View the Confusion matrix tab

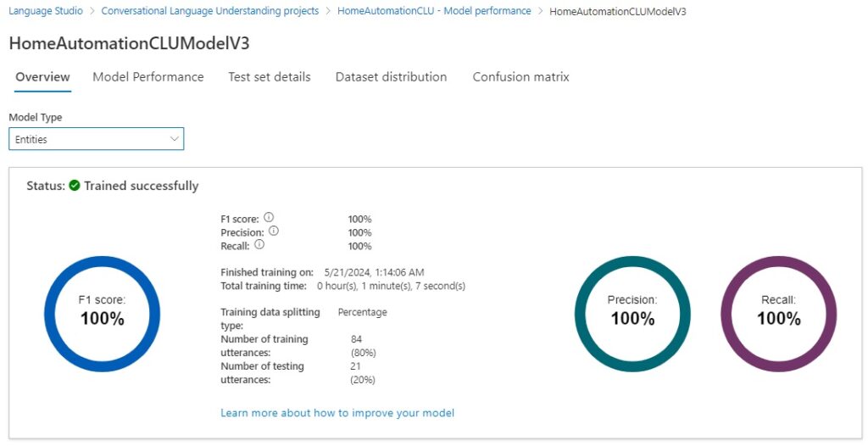(520, 77)
